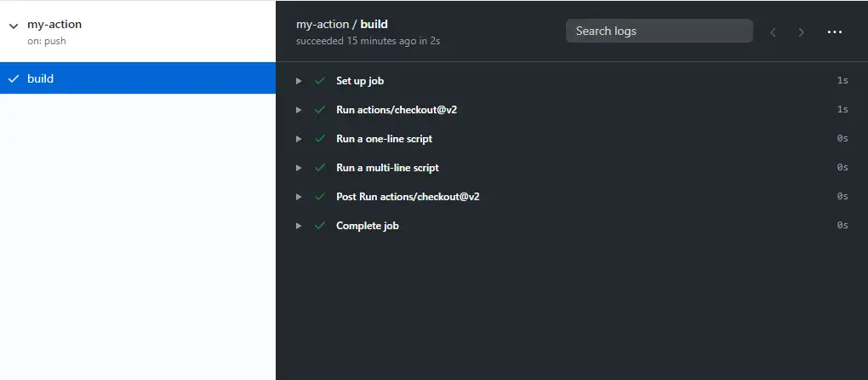Expand the Complete job step triangle
Viewport: 868px width, 380px height.
(x=299, y=226)
